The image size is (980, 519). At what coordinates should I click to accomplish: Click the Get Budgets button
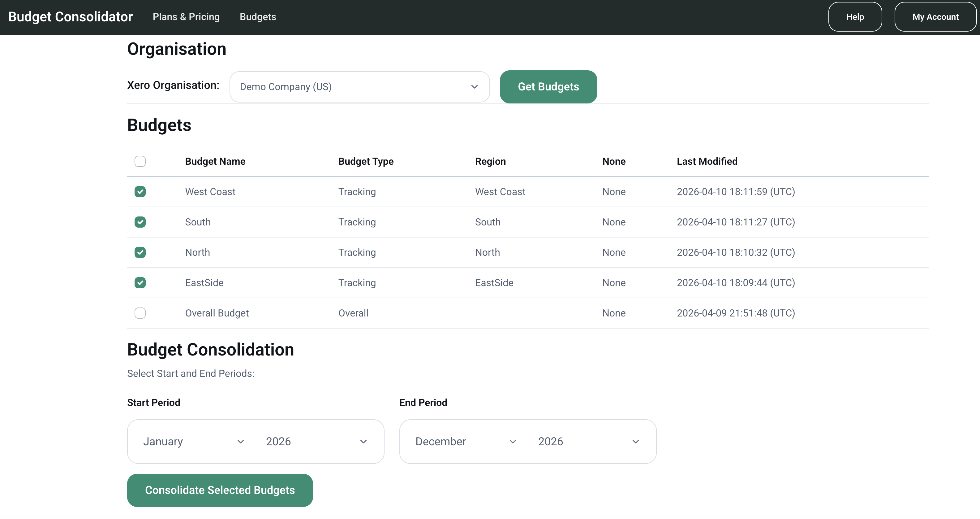pos(548,86)
